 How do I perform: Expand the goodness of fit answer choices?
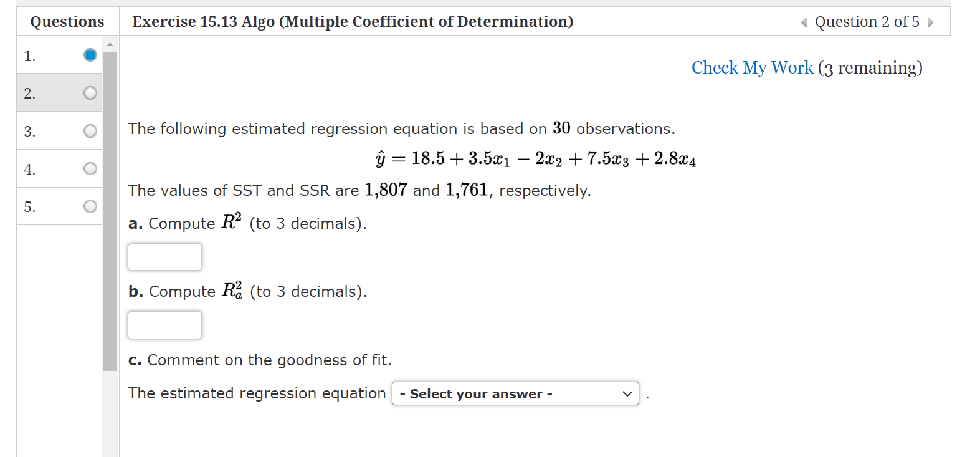point(515,393)
